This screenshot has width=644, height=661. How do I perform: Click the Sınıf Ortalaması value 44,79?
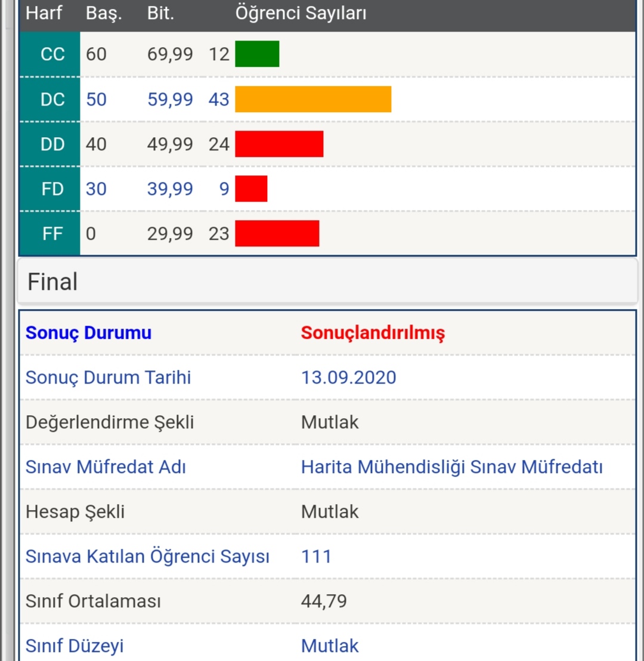coord(324,601)
